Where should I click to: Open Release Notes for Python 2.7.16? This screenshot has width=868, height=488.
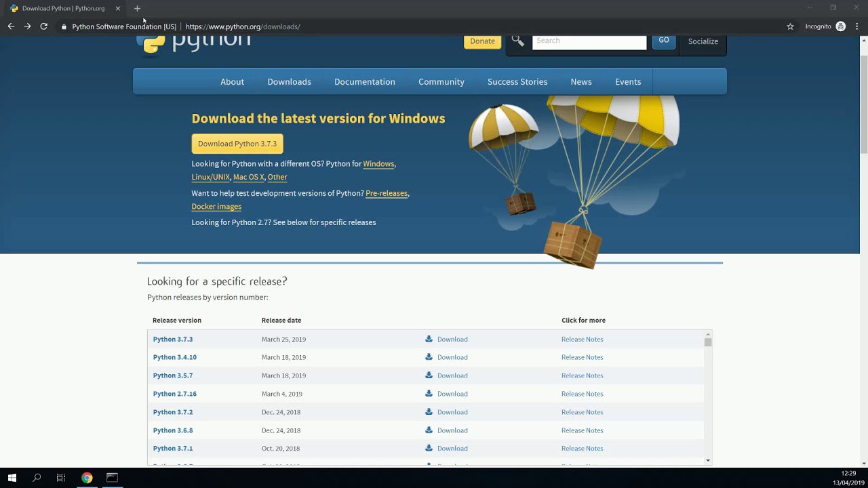(582, 394)
